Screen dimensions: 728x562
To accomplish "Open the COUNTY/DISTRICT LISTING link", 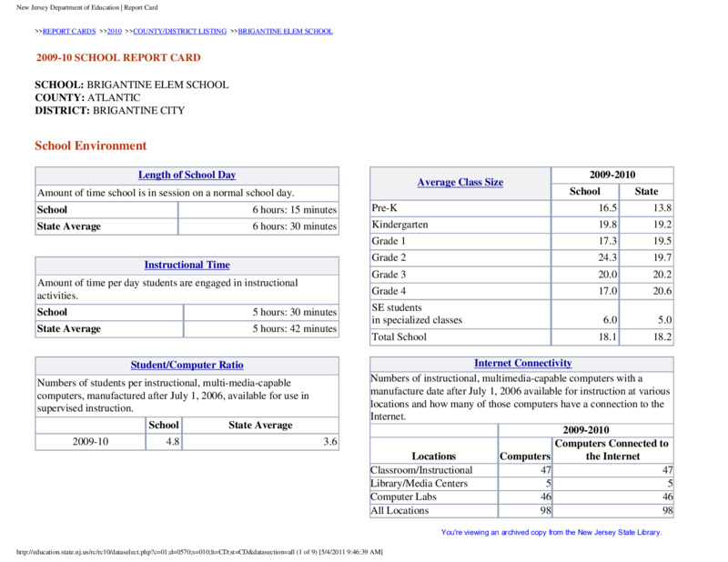I will 179,31.
